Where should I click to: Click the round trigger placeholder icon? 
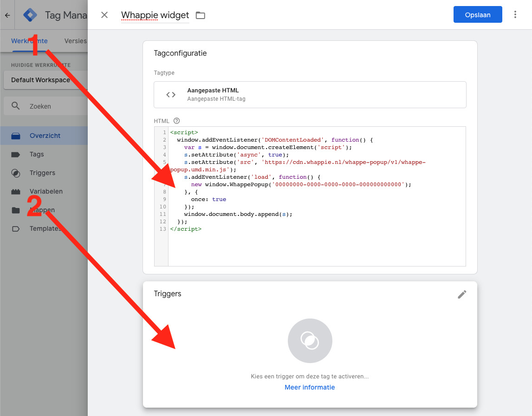pos(310,341)
